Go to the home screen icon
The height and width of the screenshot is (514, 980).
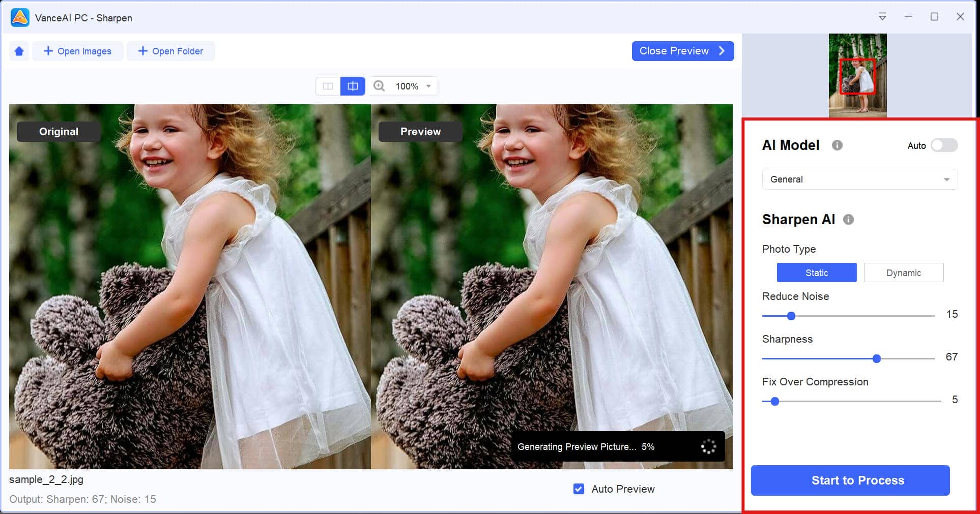click(19, 51)
